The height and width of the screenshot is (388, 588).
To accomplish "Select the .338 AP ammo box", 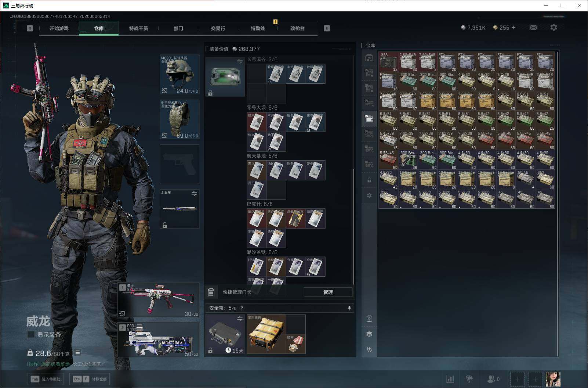I will click(389, 62).
